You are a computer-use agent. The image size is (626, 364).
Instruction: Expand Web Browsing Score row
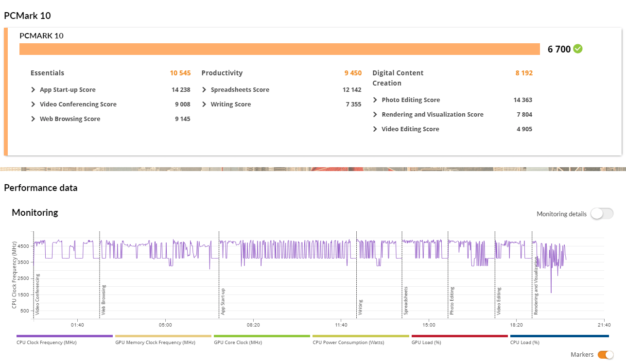33,119
